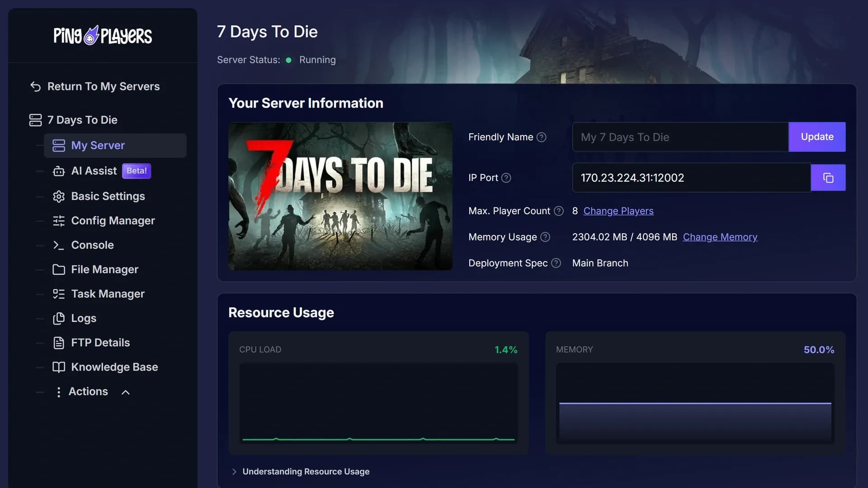Click the Task Manager checklist icon

click(59, 294)
